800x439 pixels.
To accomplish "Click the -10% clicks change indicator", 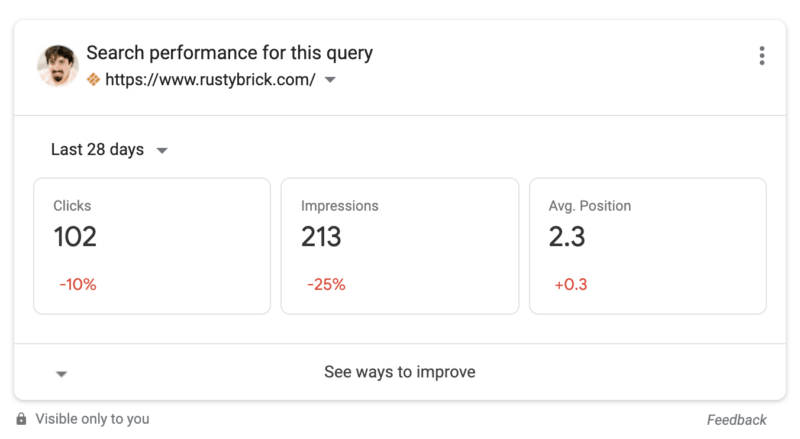I will pos(78,285).
